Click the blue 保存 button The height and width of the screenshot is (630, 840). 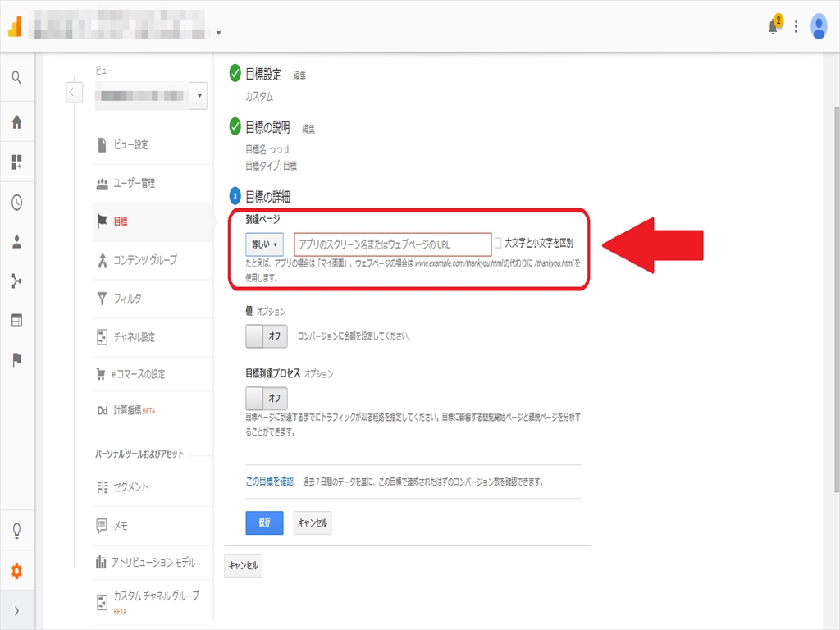click(264, 523)
